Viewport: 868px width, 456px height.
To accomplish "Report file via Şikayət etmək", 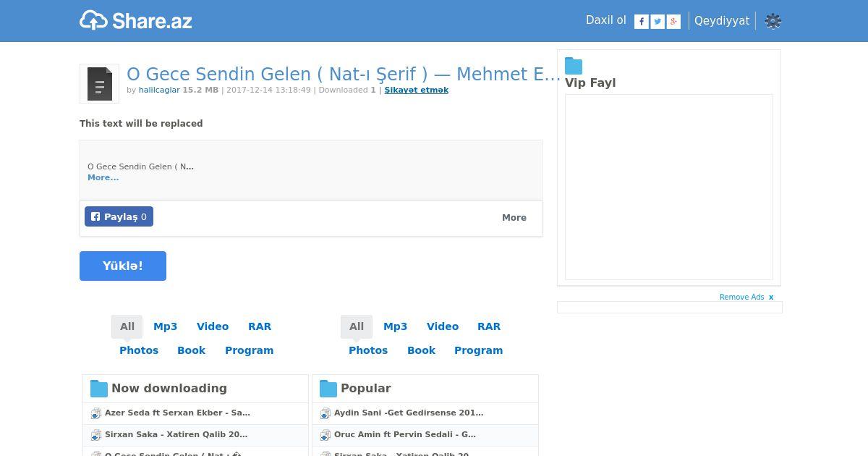I will click(417, 90).
